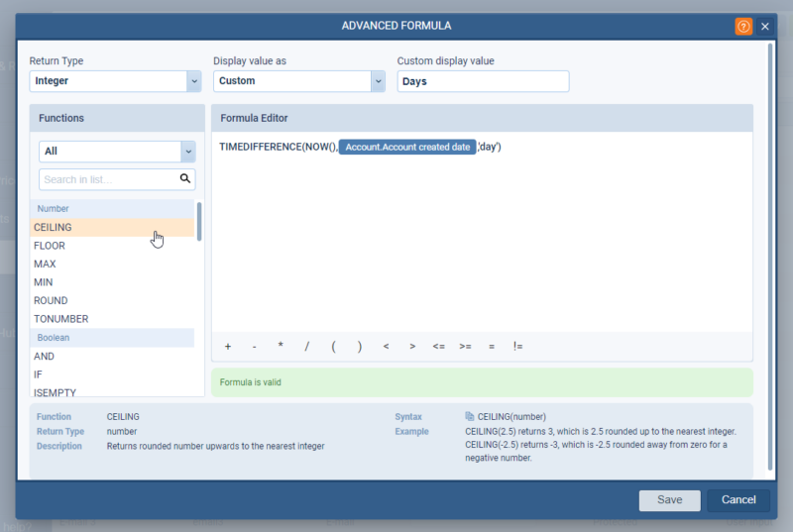The image size is (793, 532).
Task: Open help via orange question mark icon
Action: click(x=743, y=27)
